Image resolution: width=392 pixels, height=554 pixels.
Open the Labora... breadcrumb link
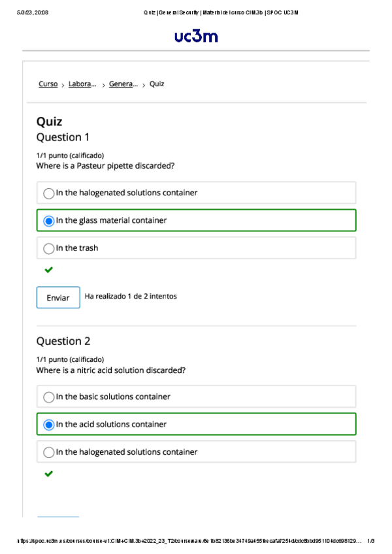click(82, 84)
